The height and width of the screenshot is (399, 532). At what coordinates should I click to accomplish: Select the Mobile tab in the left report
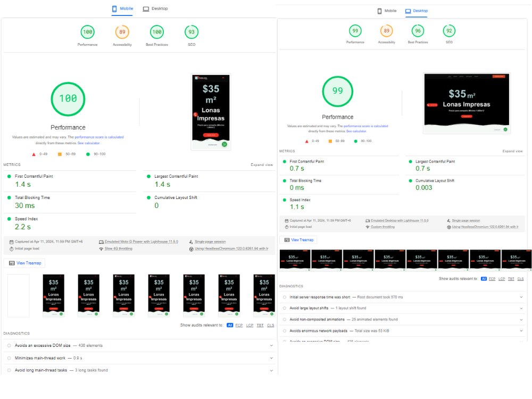[122, 9]
